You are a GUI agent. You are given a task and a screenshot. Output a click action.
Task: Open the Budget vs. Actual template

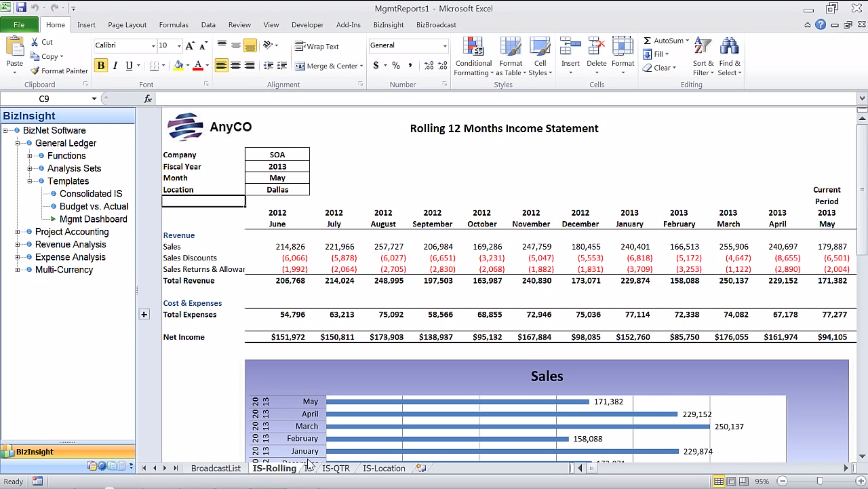tap(94, 206)
